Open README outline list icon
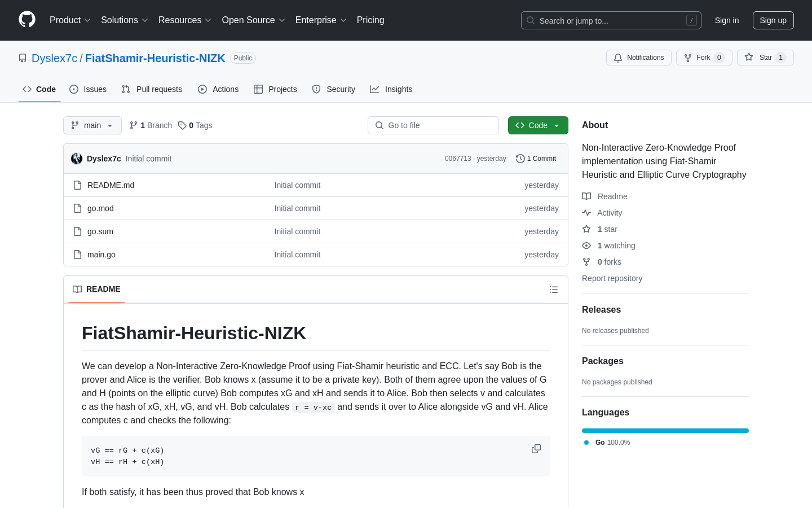The width and height of the screenshot is (812, 508). pos(554,290)
